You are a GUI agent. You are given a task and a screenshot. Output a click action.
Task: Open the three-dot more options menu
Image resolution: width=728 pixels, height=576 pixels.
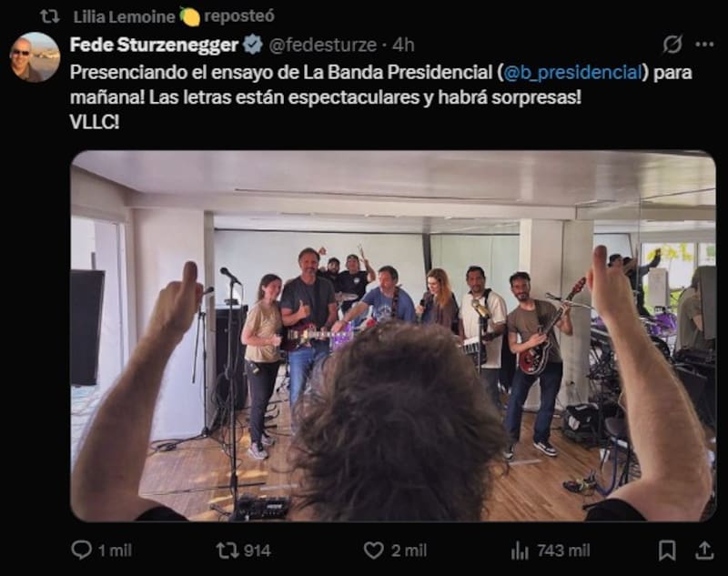704,44
